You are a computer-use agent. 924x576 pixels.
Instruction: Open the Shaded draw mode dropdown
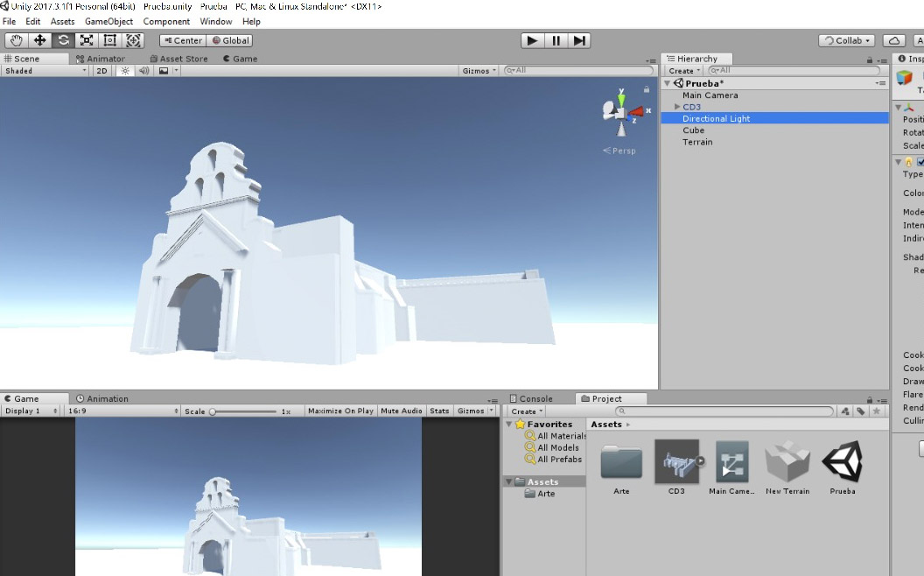click(x=45, y=71)
